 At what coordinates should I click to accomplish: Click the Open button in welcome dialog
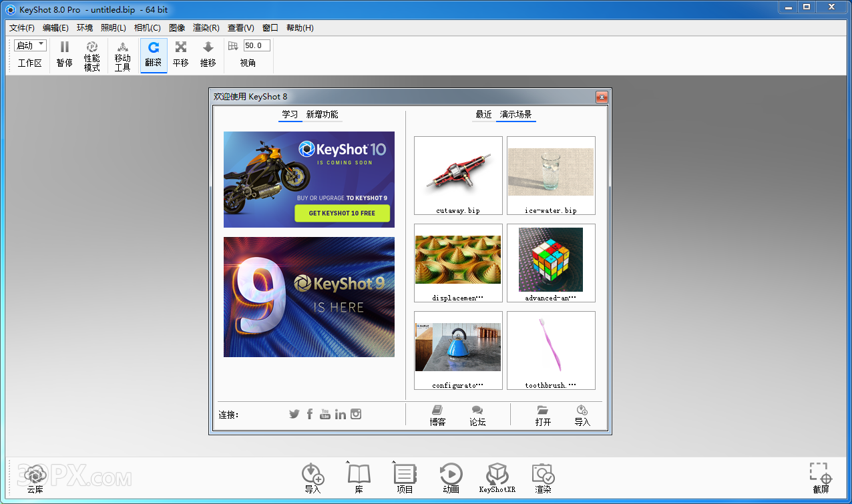[x=543, y=415]
